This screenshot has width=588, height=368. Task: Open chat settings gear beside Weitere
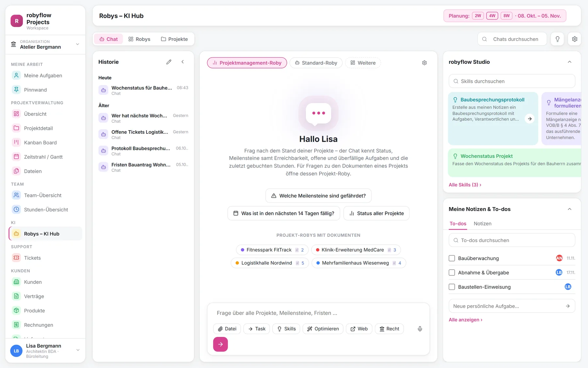coord(424,63)
